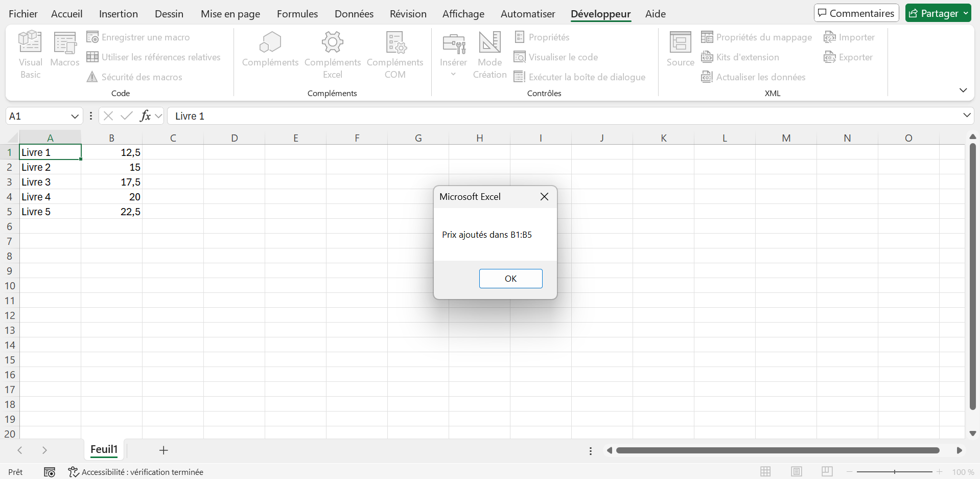980x479 pixels.
Task: Click the XML Exporter button
Action: tap(848, 57)
